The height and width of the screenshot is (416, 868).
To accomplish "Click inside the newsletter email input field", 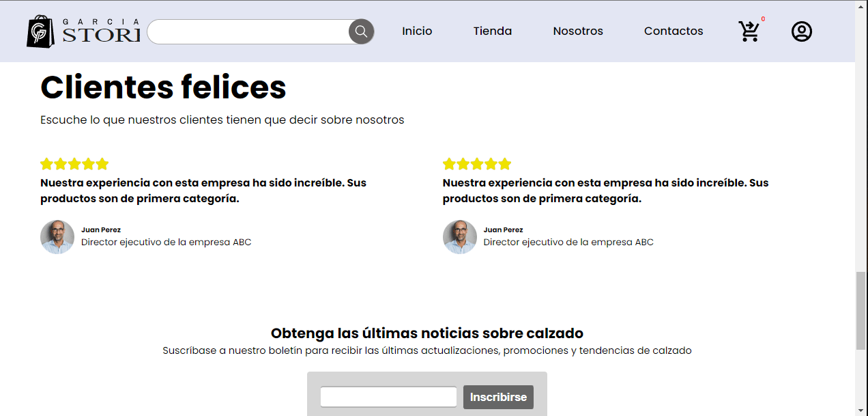I will (388, 396).
